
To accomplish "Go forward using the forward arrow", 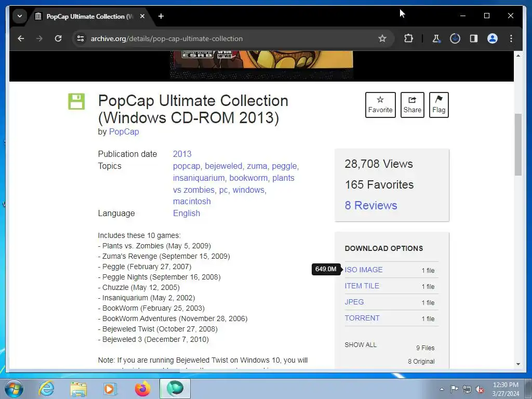I will point(39,38).
